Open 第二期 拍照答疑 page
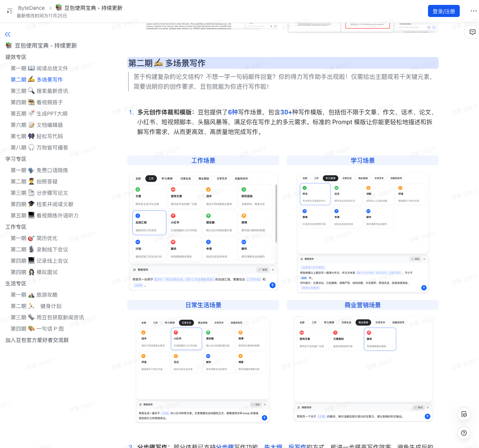The image size is (479, 448). [x=34, y=182]
